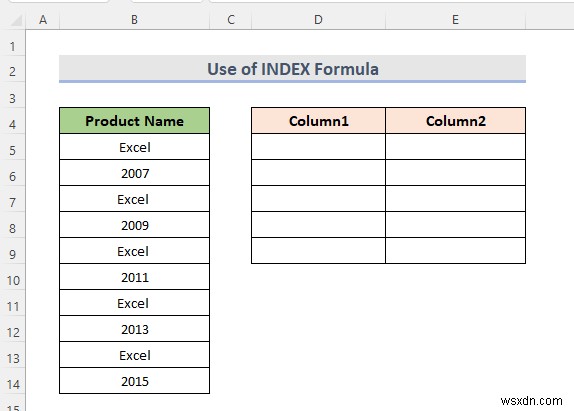Click the Select All corner triangle
Screen dimensions: 574x411
click(16, 20)
